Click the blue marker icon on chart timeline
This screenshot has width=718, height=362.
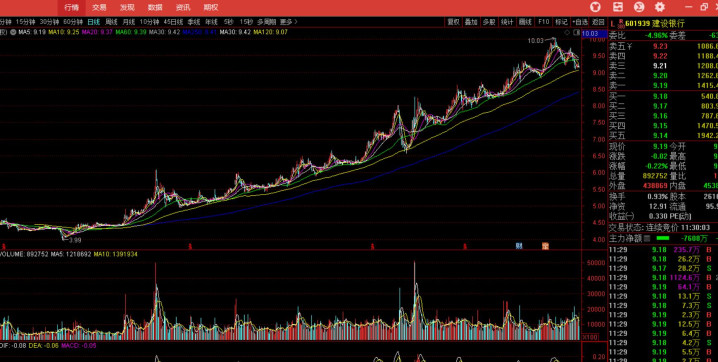519,246
